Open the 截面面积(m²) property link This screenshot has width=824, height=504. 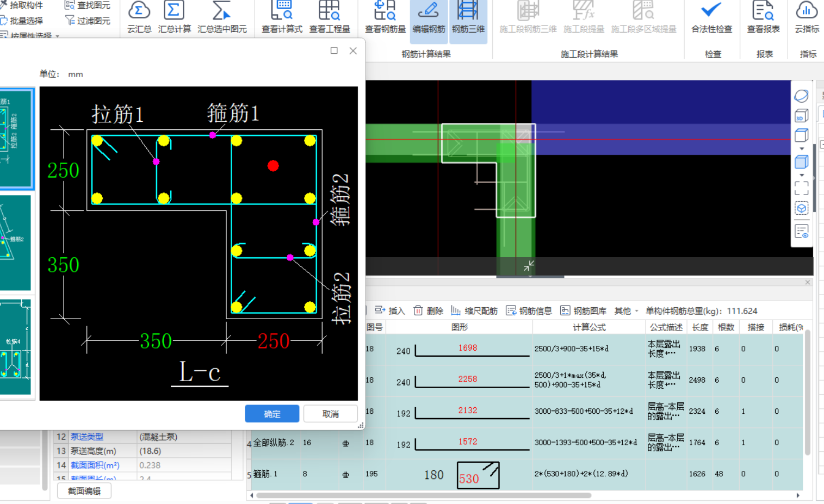point(95,465)
